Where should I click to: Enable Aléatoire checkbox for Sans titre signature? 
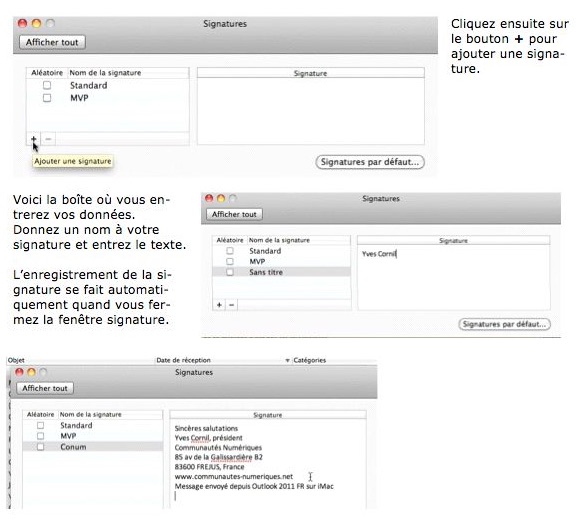tap(230, 272)
